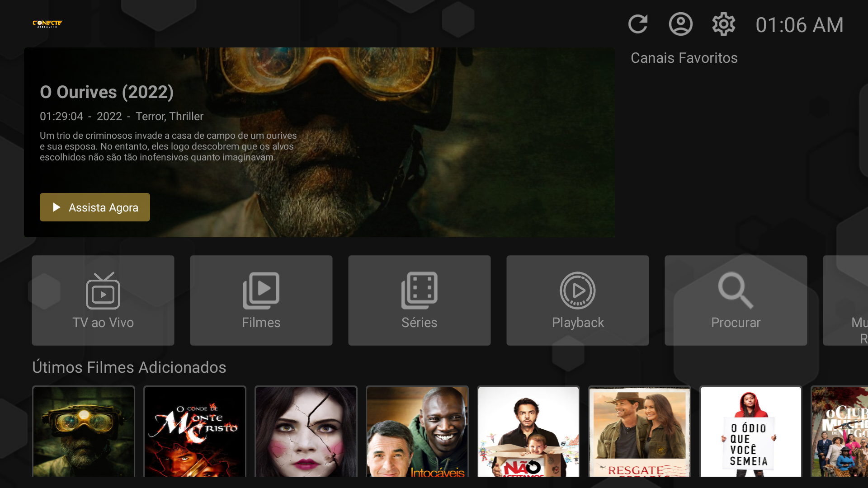This screenshot has width=868, height=488.
Task: Select the partially visible tile after Procurar
Action: click(x=846, y=300)
